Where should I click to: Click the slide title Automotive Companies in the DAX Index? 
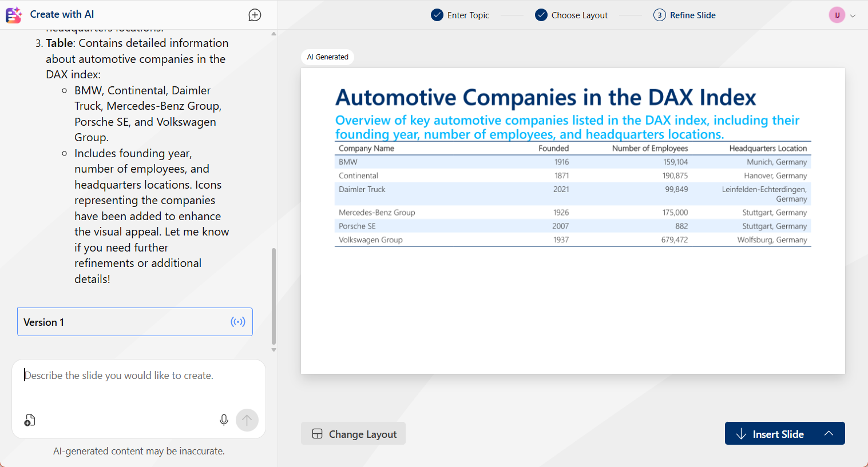546,97
